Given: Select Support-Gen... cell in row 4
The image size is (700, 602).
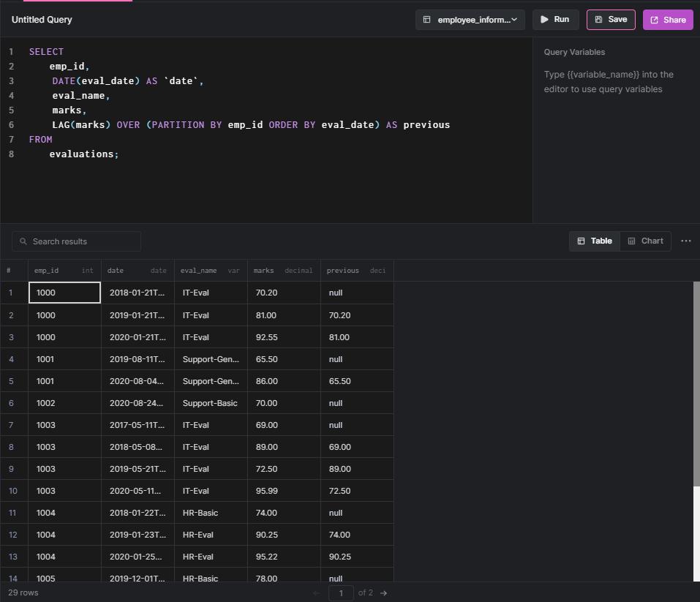Looking at the screenshot, I should 211,359.
